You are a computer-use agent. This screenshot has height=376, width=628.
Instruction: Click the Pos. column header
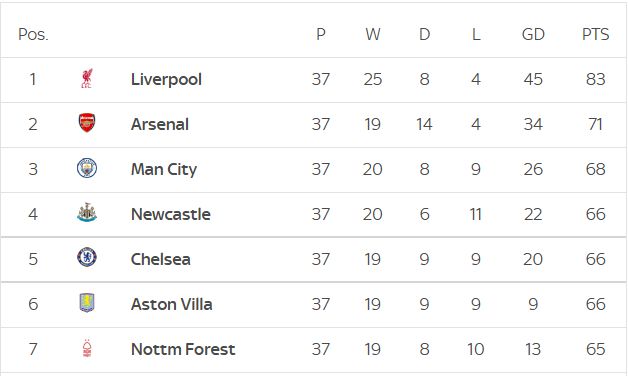33,34
